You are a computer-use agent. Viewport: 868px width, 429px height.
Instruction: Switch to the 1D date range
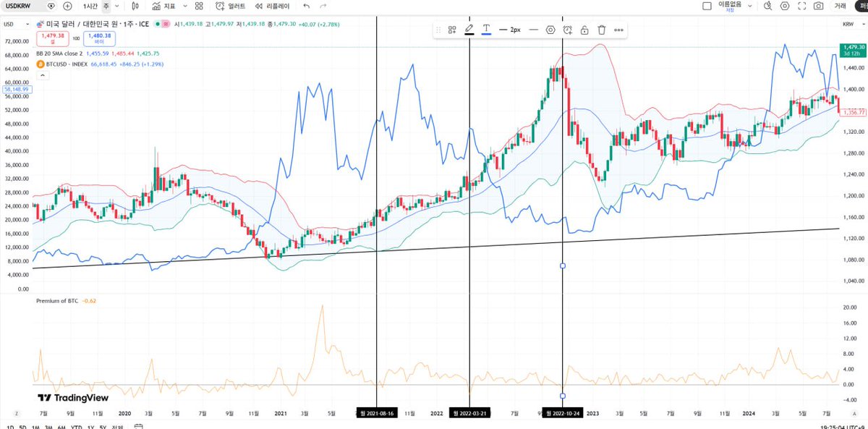pos(10,426)
